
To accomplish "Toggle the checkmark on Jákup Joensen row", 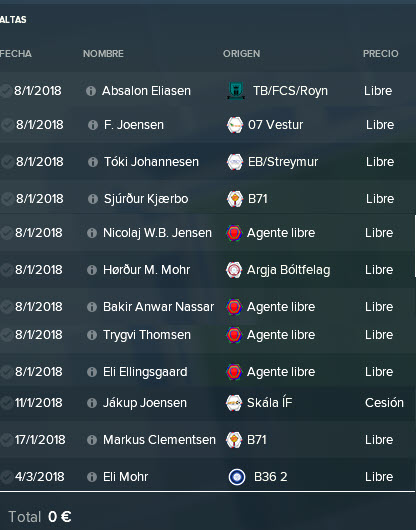I will (6, 403).
